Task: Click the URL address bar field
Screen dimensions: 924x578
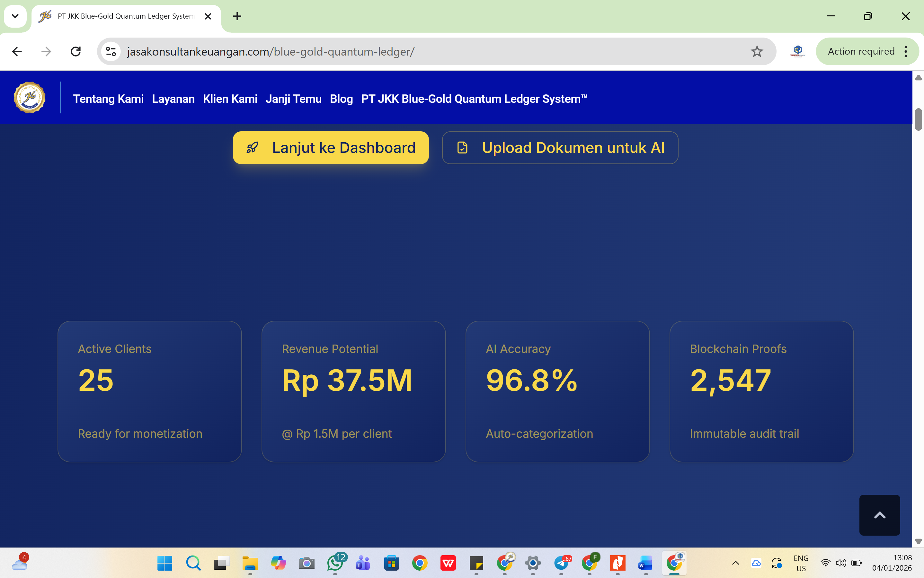Action: (x=421, y=51)
